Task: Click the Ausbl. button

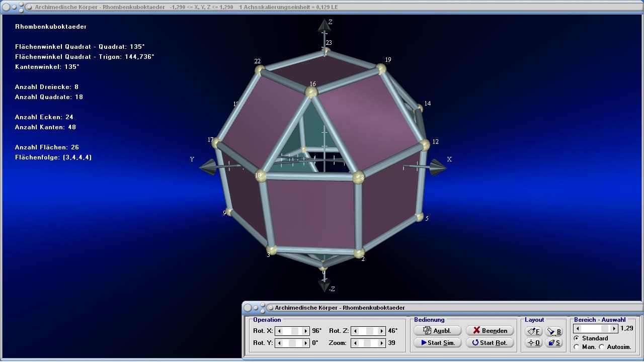Action: (437, 330)
